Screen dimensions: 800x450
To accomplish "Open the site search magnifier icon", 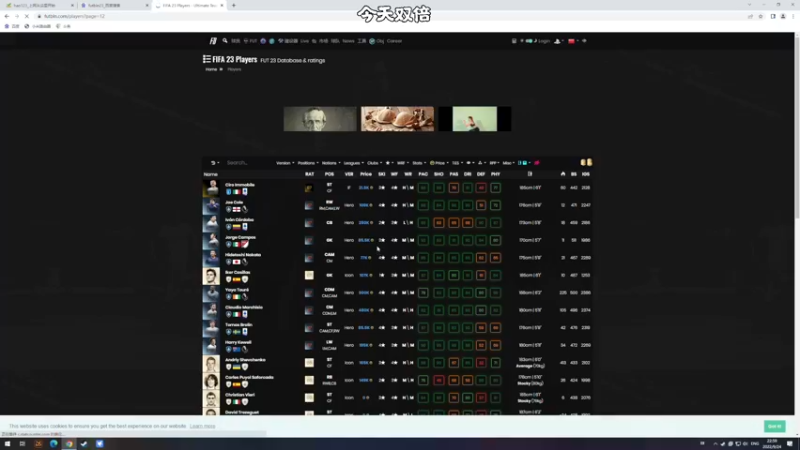I will pos(225,41).
